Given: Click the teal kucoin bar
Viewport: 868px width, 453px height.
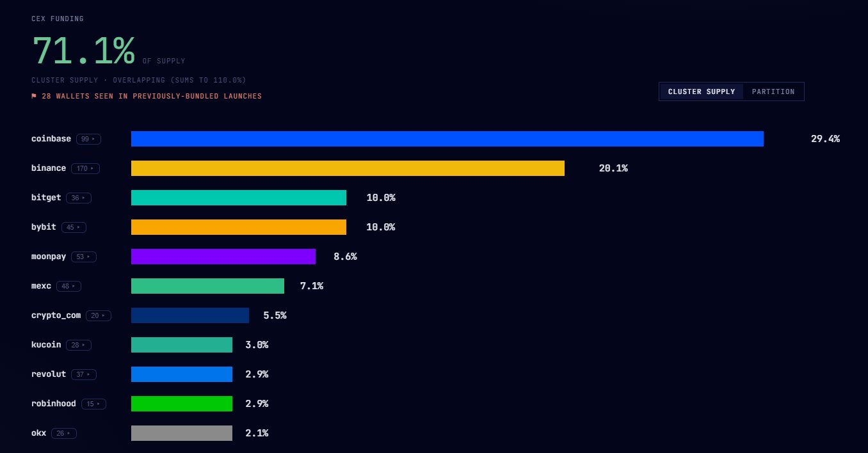Looking at the screenshot, I should 182,345.
